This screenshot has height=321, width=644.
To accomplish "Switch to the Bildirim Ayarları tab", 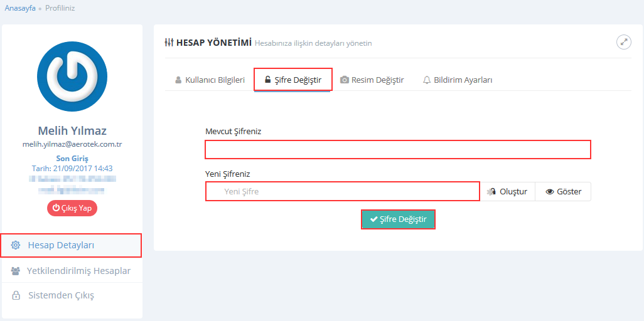I will [x=458, y=80].
